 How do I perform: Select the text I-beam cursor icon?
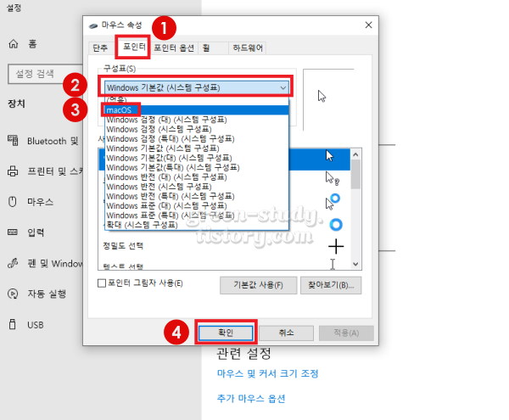coord(333,264)
